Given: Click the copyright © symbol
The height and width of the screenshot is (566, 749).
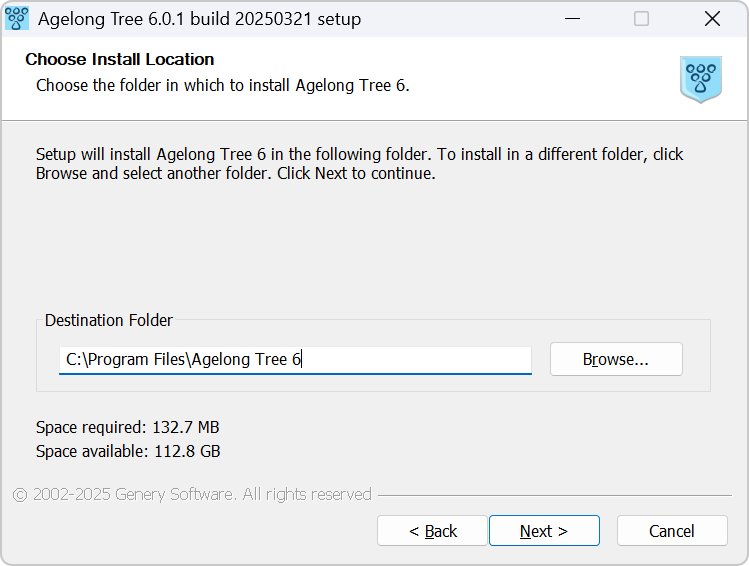Looking at the screenshot, I should pos(20,495).
